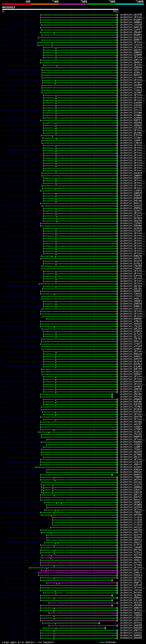Select label UniRef100_Q4Q0B5
The image size is (146, 644).
click(131, 625)
